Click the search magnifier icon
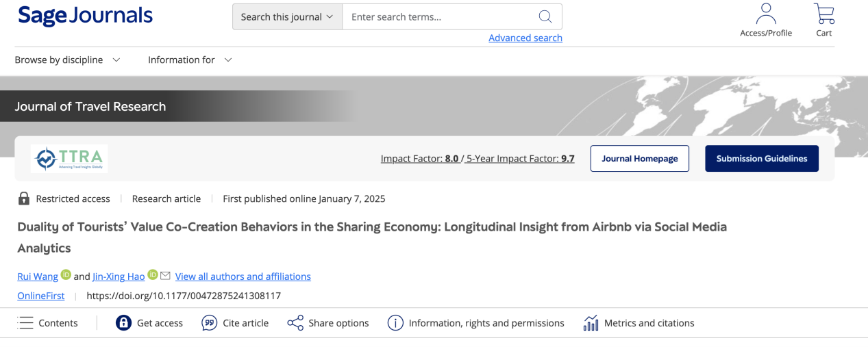868x347 pixels. (x=545, y=17)
